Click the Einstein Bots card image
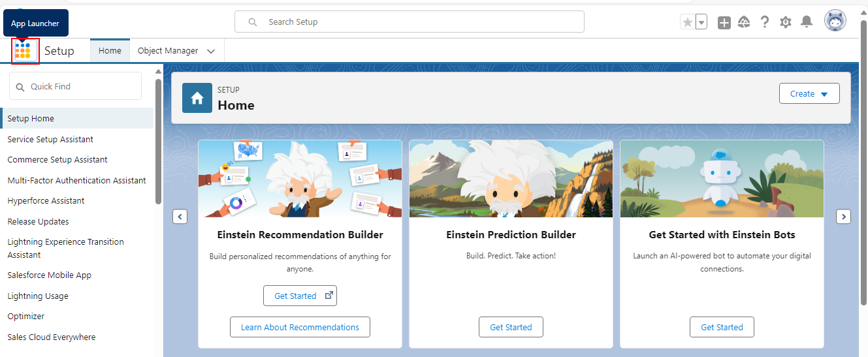Screen dimensions: 868x357 pos(722,179)
